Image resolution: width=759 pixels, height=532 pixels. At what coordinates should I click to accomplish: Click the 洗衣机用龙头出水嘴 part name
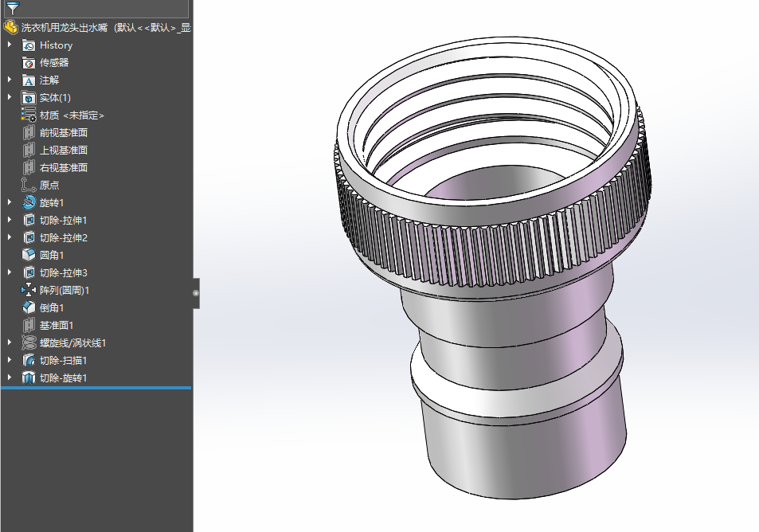pos(65,28)
